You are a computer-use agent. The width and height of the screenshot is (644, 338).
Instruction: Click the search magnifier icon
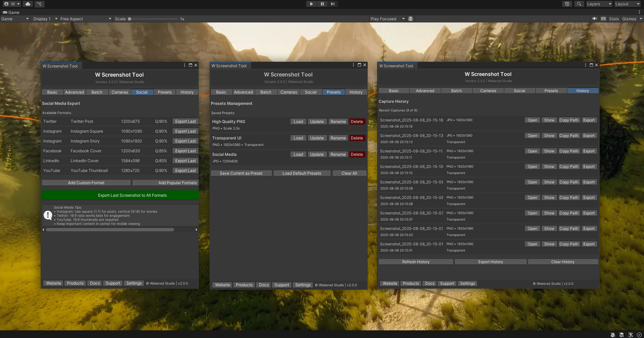[579, 4]
